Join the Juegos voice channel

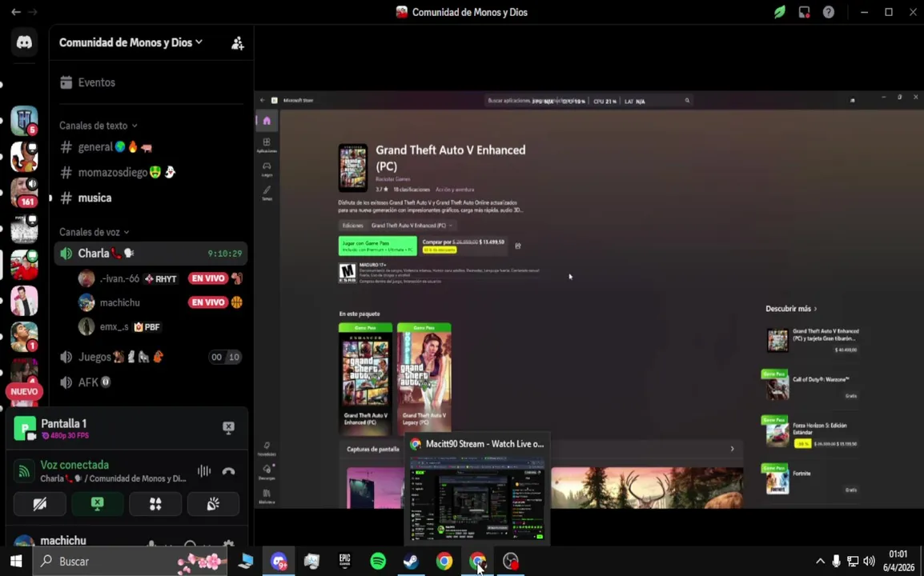pyautogui.click(x=151, y=357)
